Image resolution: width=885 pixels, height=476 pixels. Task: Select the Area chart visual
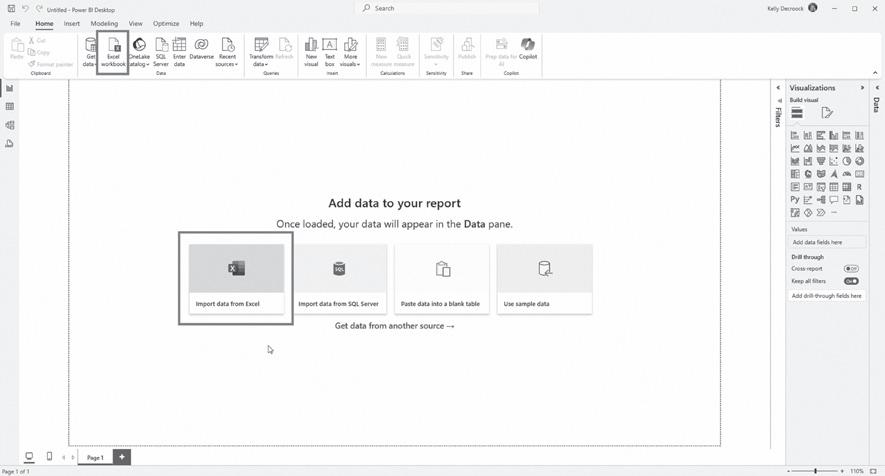click(x=808, y=149)
